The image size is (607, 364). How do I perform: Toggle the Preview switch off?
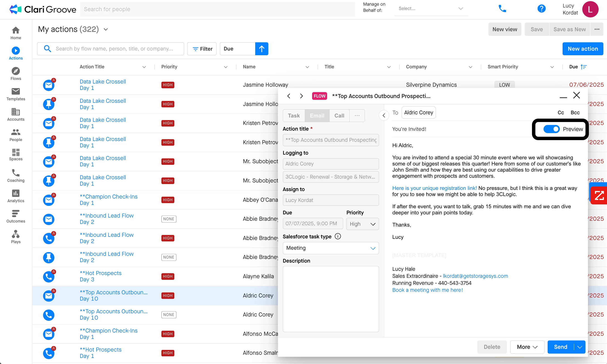(551, 129)
